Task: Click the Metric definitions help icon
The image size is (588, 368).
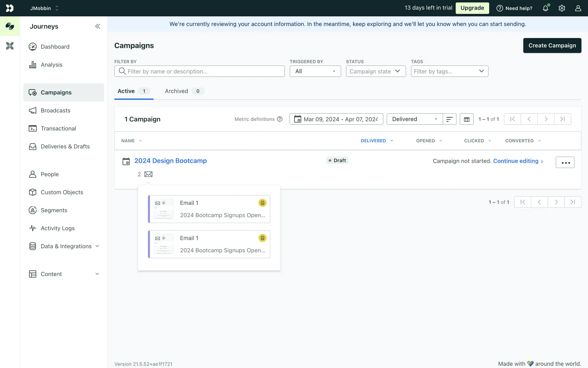Action: pos(280,119)
